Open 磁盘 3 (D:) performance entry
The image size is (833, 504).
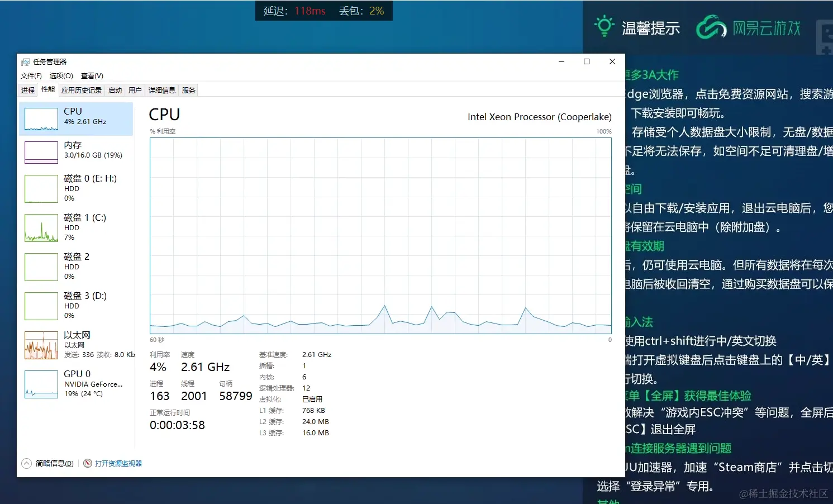77,306
